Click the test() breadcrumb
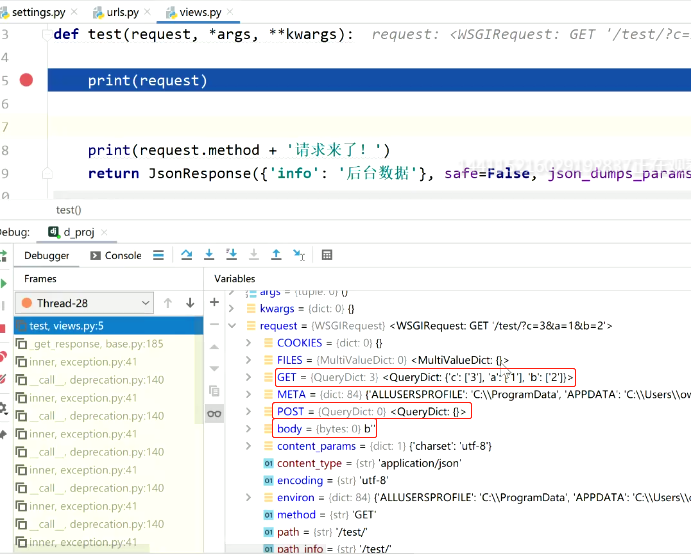Image resolution: width=691 pixels, height=554 pixels. point(69,210)
